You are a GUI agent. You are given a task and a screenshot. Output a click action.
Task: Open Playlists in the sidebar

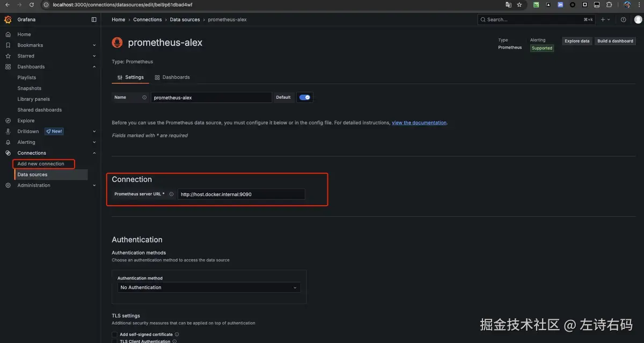(x=27, y=77)
